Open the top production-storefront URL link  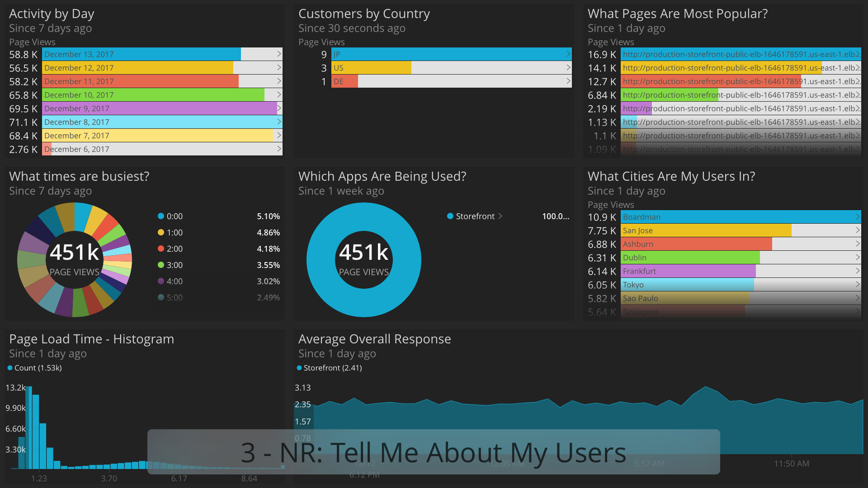741,54
